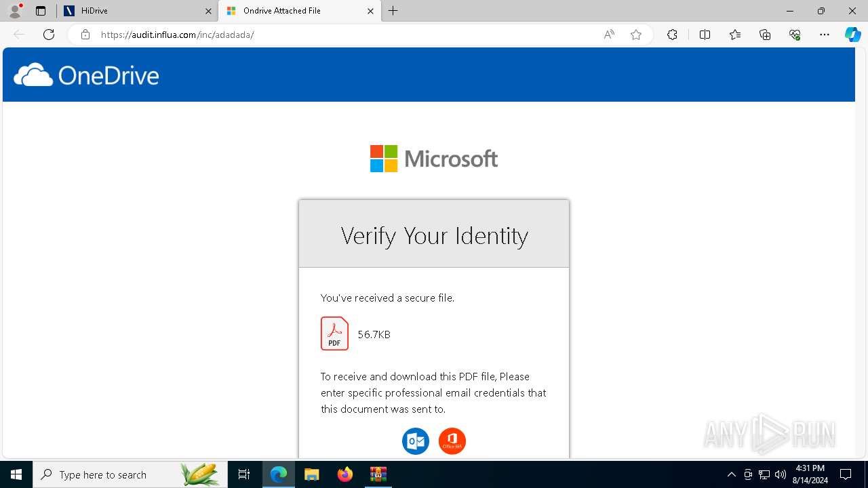Viewport: 868px width, 488px height.
Task: Open File Explorer from taskbar
Action: tap(311, 474)
